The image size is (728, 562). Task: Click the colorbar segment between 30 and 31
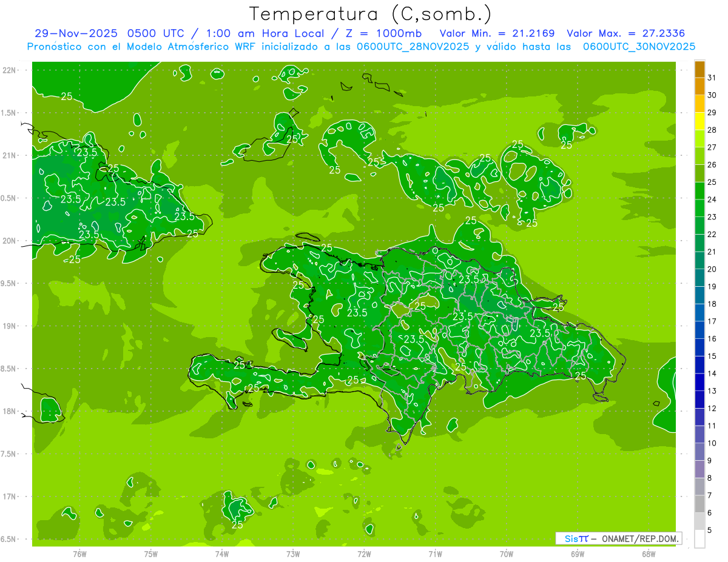(699, 87)
